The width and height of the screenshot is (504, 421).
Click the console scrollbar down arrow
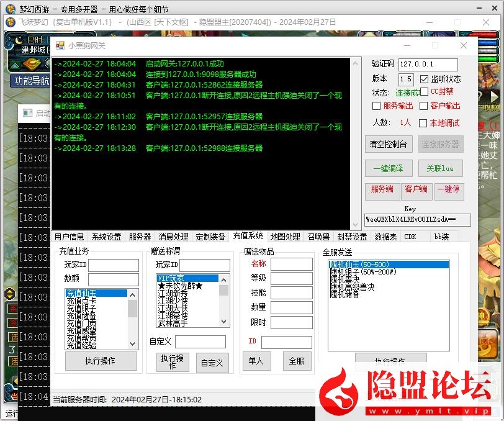pyautogui.click(x=355, y=225)
